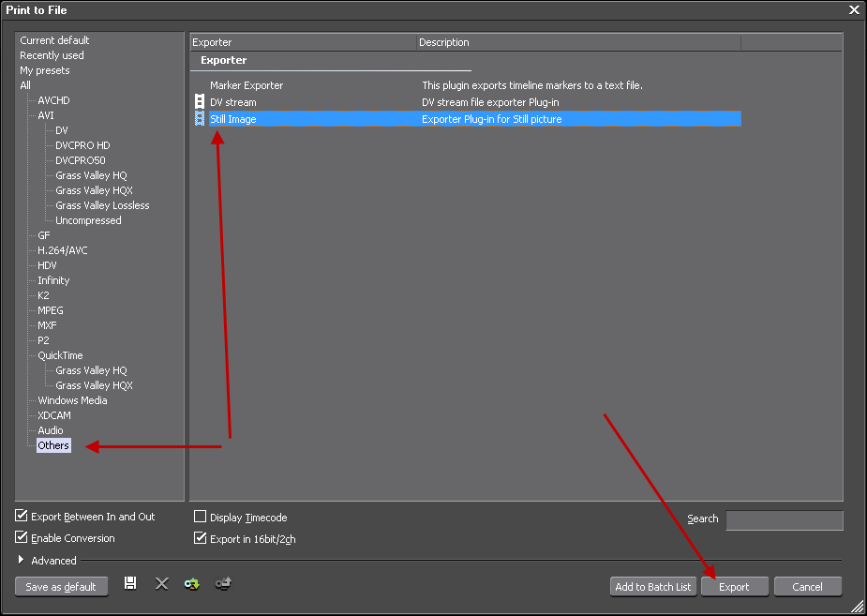
Task: Select the QuickTime category in tree
Action: 60,355
